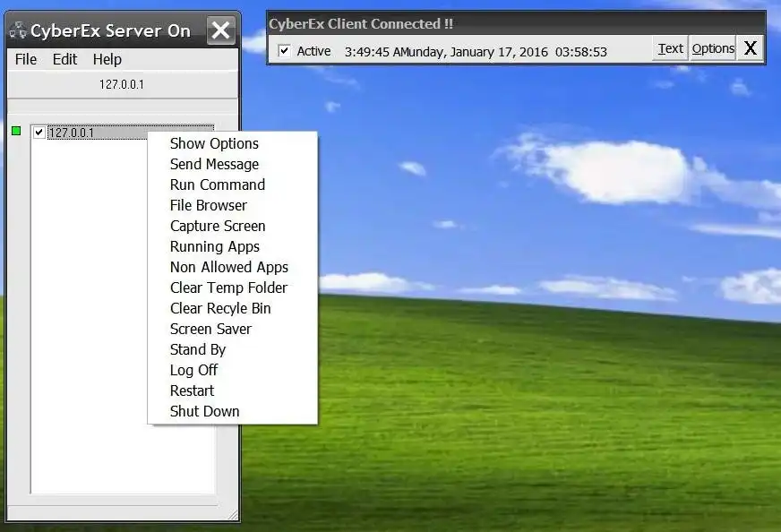The image size is (781, 532).
Task: Click the 127.0.0.1 address header field
Action: [x=122, y=85]
